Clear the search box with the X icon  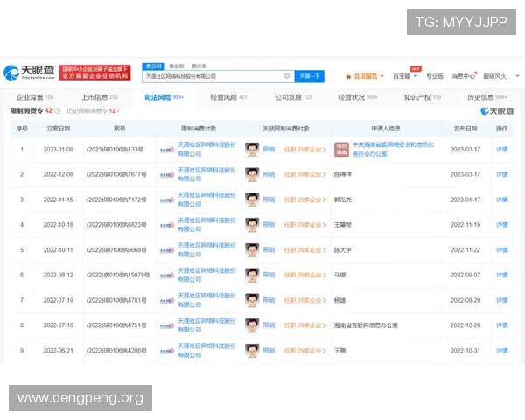tap(287, 76)
